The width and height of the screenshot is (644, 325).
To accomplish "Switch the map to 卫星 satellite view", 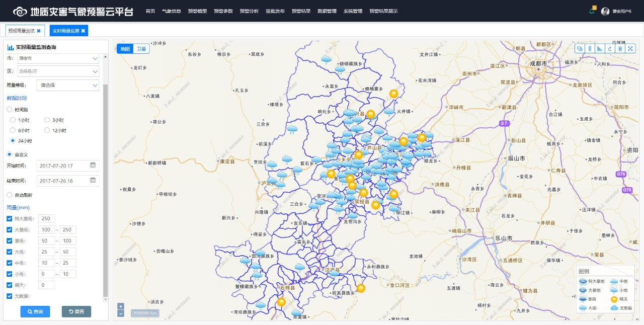I will [141, 49].
